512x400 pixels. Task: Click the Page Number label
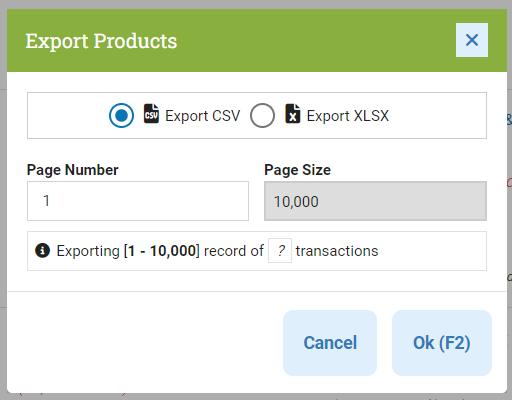(73, 170)
